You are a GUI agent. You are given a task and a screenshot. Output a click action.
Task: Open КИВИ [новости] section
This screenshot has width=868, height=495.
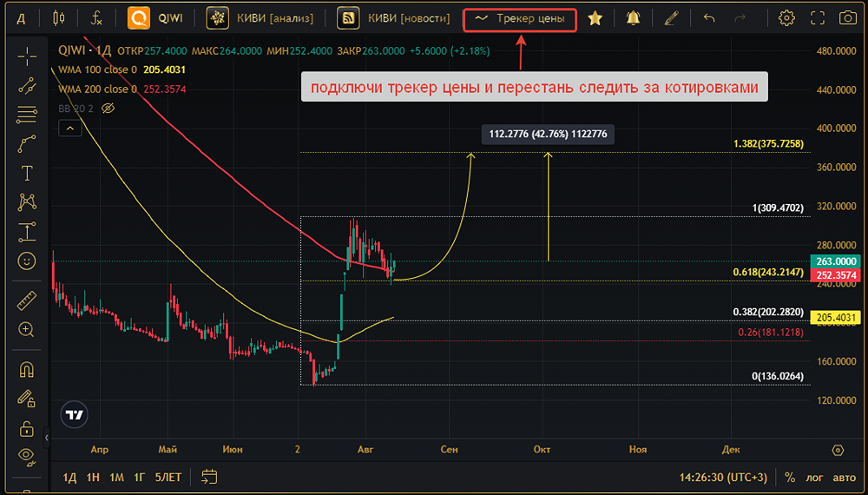click(395, 18)
